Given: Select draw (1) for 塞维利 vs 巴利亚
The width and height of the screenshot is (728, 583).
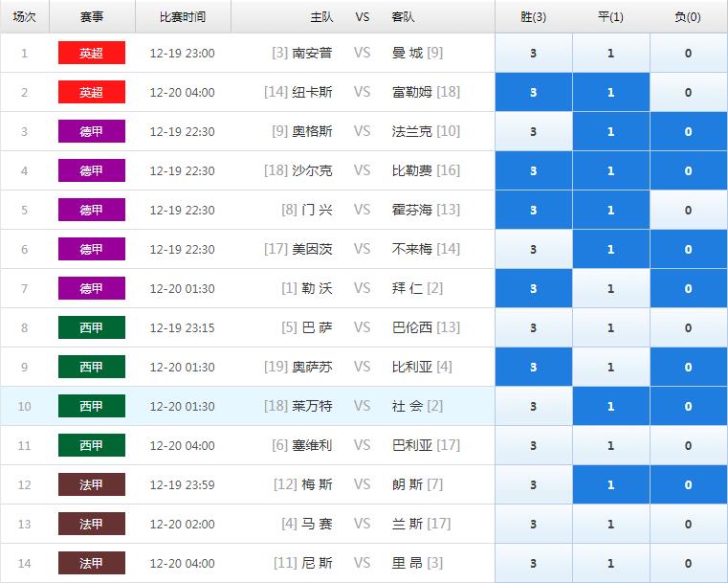Looking at the screenshot, I should (x=611, y=445).
